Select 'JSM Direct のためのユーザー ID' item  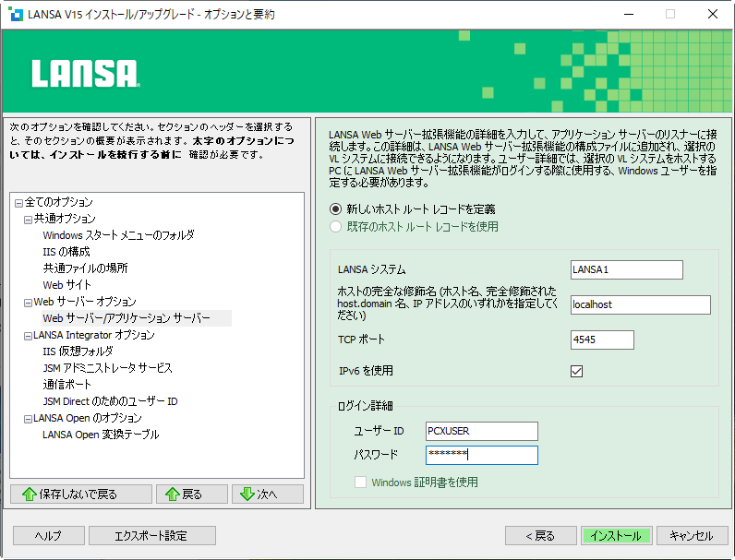point(110,401)
